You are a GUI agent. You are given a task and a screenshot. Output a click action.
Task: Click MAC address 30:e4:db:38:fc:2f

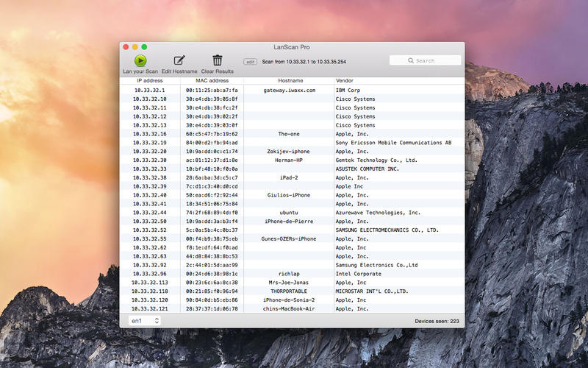212,107
